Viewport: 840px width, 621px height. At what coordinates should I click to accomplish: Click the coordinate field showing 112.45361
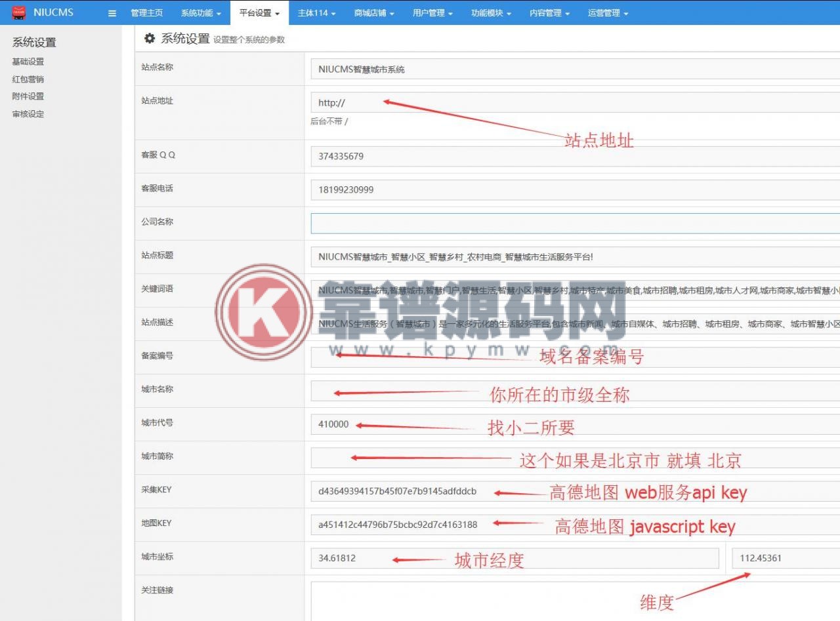(x=786, y=558)
